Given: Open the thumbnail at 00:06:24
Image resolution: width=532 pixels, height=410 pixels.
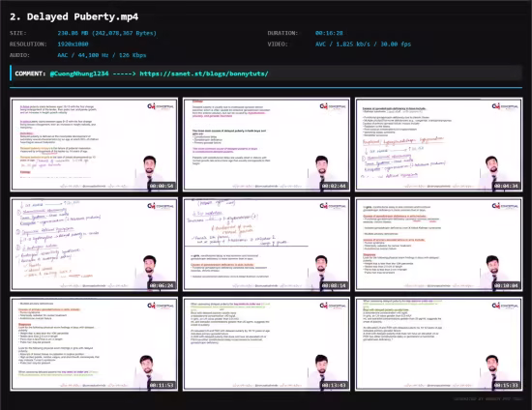Looking at the screenshot, I should tap(94, 245).
